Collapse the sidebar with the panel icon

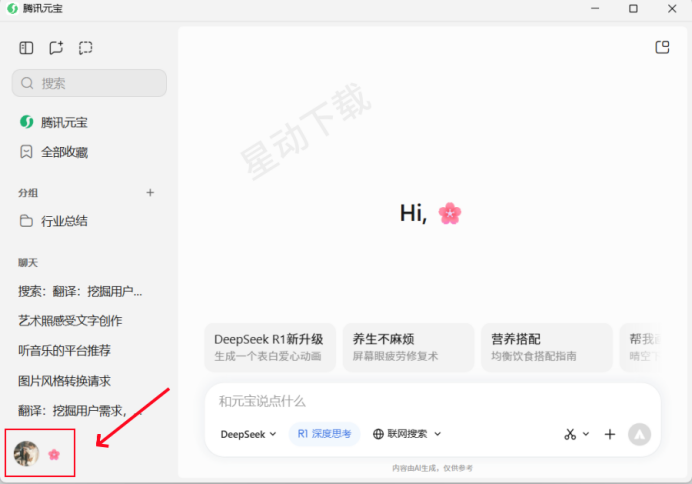26,48
